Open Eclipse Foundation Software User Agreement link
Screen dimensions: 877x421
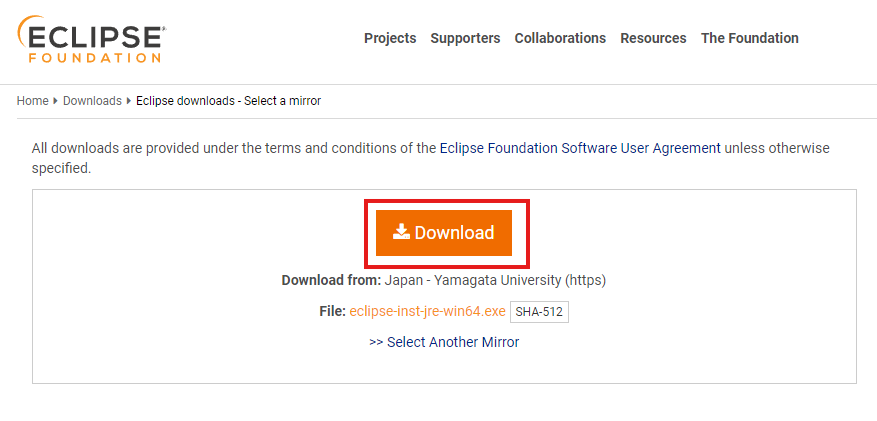point(580,148)
